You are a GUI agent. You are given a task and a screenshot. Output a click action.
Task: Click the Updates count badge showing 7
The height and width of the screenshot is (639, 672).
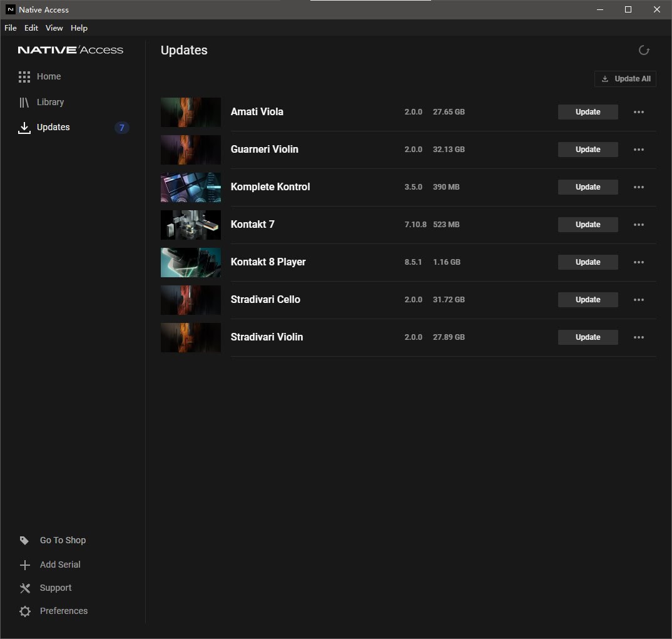click(x=122, y=128)
